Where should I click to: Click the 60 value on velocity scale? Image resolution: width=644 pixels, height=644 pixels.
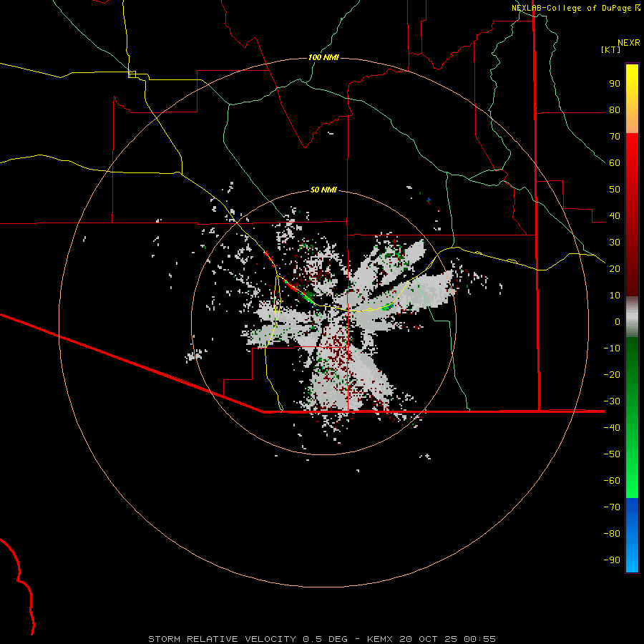[x=615, y=163]
